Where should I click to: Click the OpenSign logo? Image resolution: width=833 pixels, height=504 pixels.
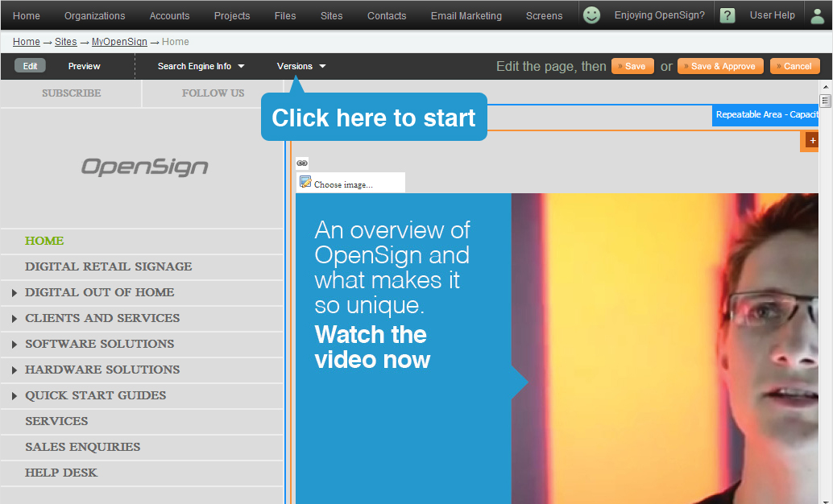[x=144, y=167]
